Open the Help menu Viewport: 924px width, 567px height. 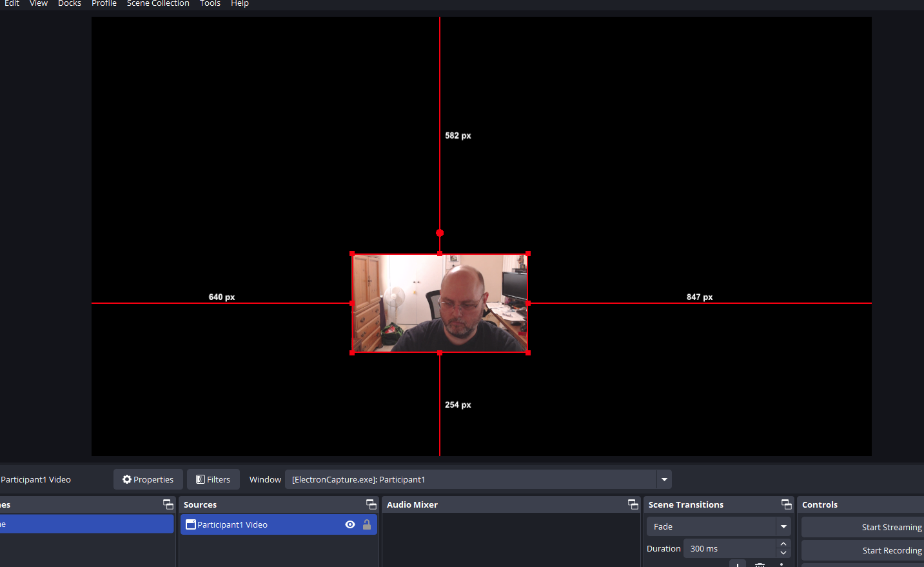240,3
